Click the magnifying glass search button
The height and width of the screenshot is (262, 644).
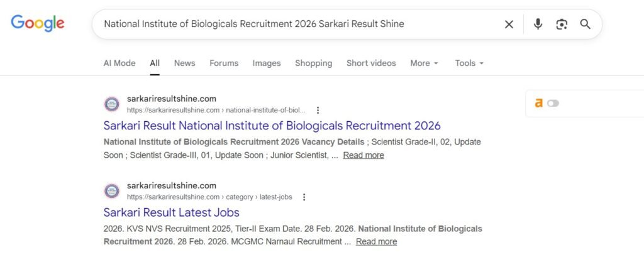coord(585,25)
